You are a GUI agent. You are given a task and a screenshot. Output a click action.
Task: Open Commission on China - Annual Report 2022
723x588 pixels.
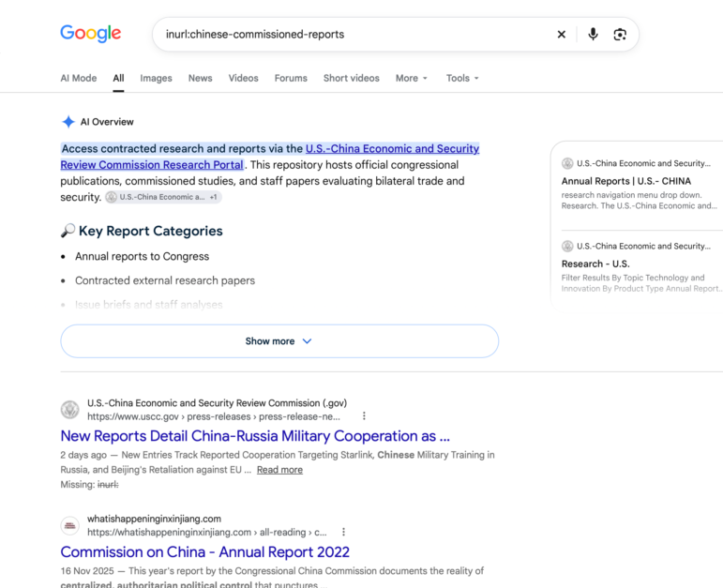204,551
